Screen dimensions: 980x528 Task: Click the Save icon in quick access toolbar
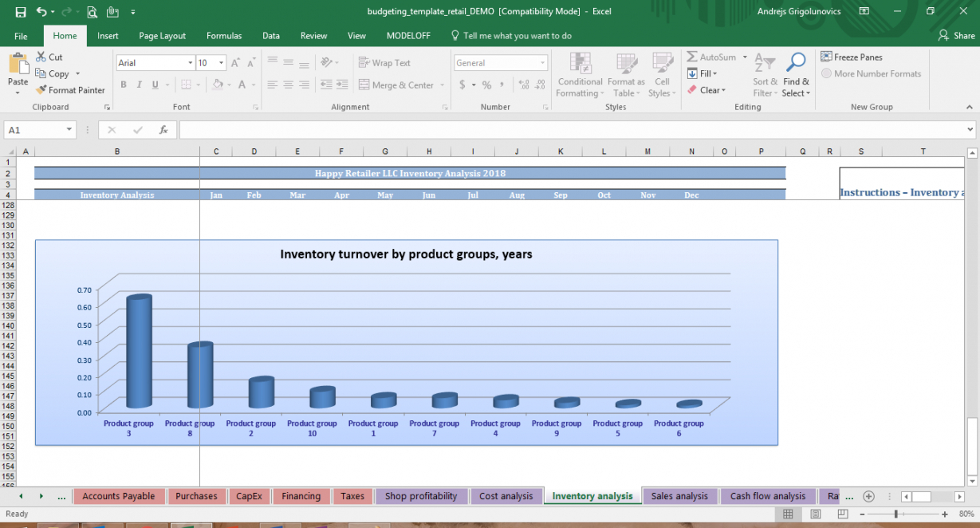click(x=21, y=12)
